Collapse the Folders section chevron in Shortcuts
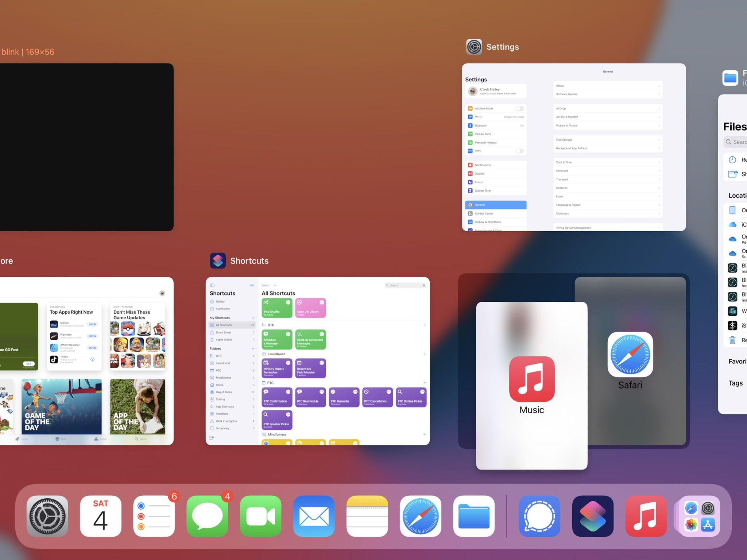The image size is (747, 560). click(x=253, y=349)
